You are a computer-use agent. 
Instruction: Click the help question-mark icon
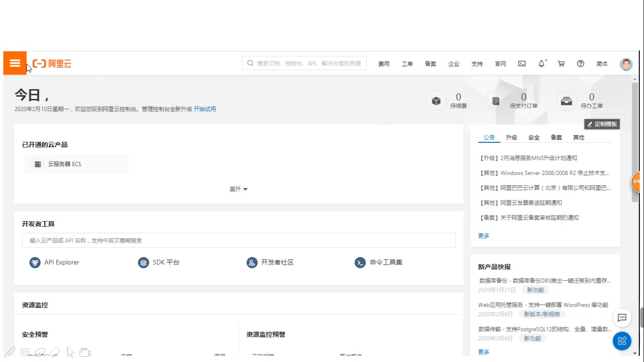[581, 64]
